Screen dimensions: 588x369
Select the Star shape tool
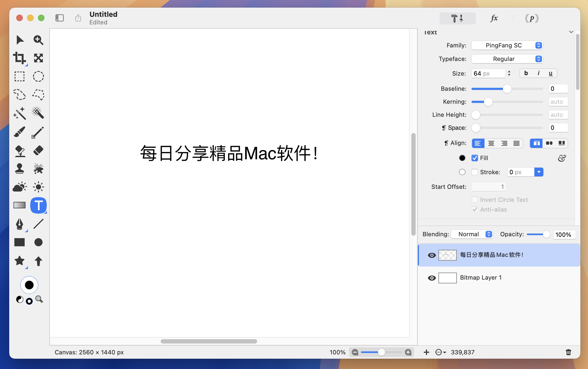(x=20, y=261)
